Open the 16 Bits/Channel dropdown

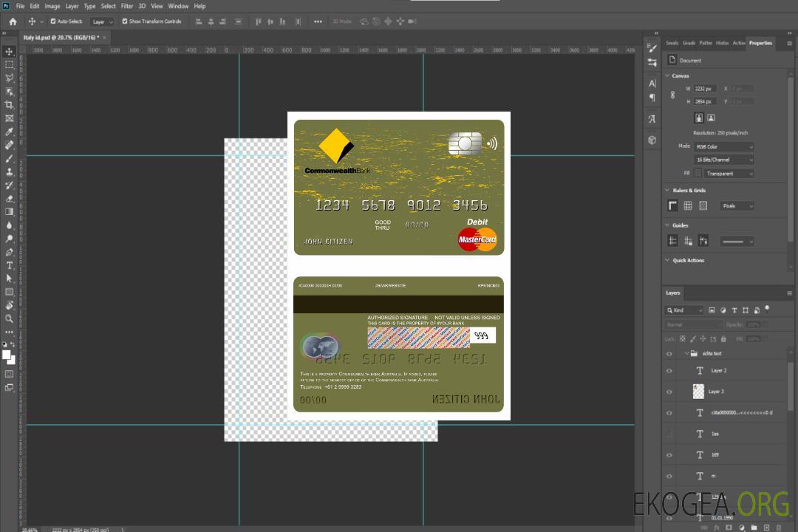pyautogui.click(x=723, y=160)
